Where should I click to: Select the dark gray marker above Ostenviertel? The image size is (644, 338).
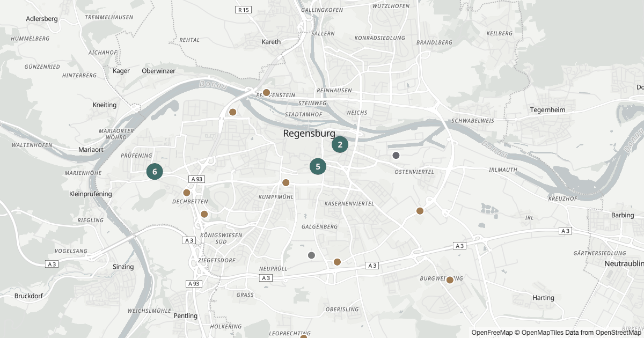[x=396, y=156]
